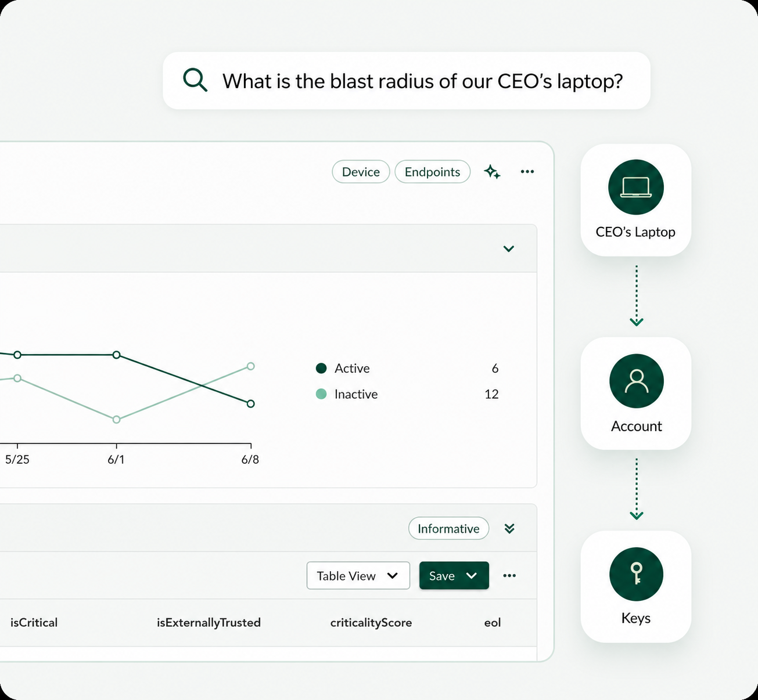758x700 pixels.
Task: Click the search field asking about blast radius
Action: point(407,81)
